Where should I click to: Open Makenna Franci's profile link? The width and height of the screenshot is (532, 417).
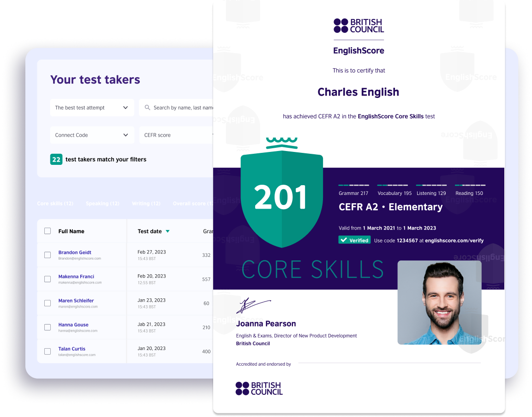pos(76,277)
